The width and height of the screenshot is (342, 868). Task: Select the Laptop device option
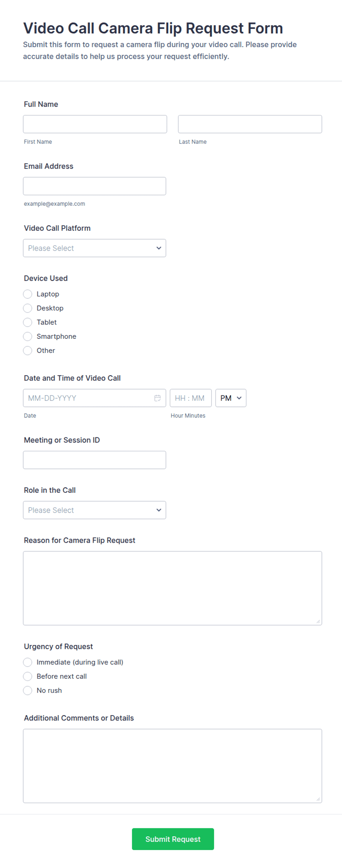pos(28,294)
